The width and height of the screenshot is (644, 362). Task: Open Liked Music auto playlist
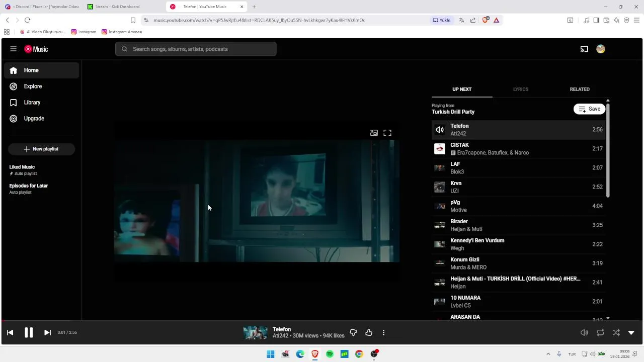click(41, 170)
